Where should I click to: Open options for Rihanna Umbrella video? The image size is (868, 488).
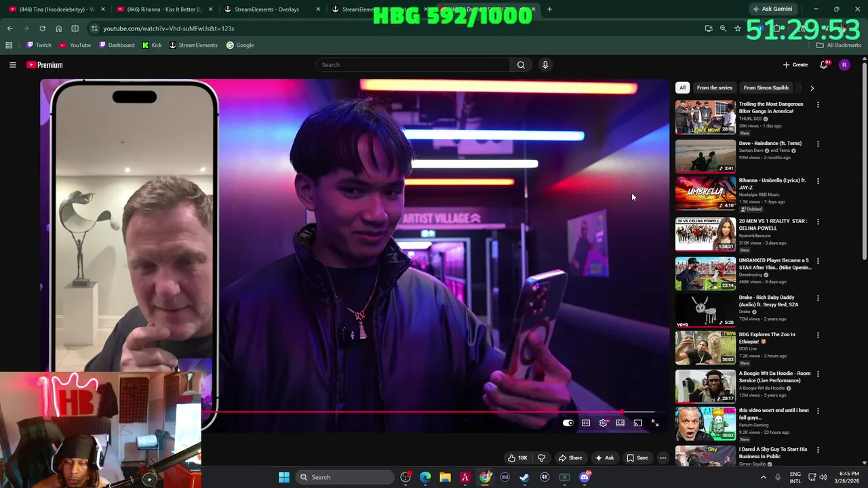click(x=818, y=181)
